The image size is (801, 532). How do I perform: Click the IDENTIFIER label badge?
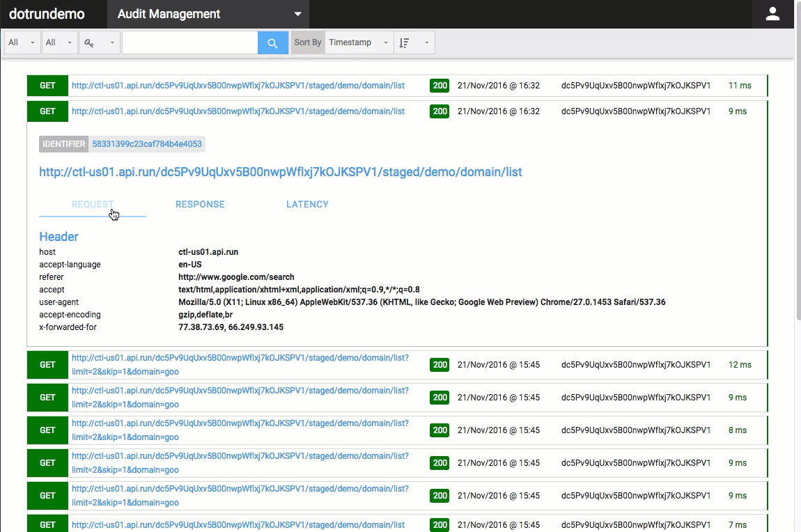[63, 144]
